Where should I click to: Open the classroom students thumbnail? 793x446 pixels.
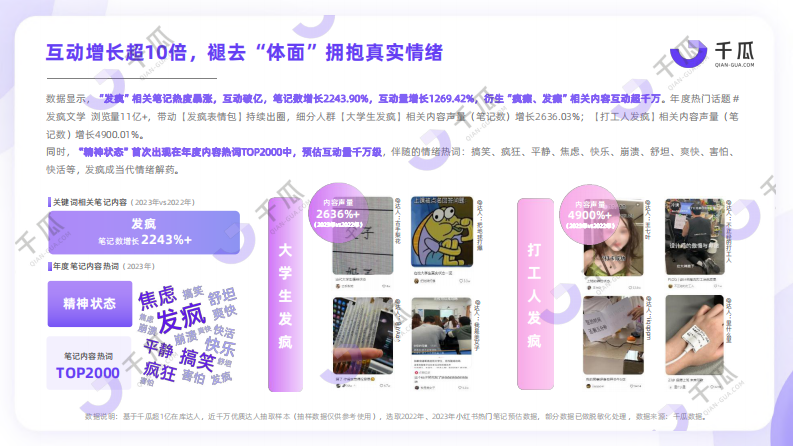[x=442, y=326]
